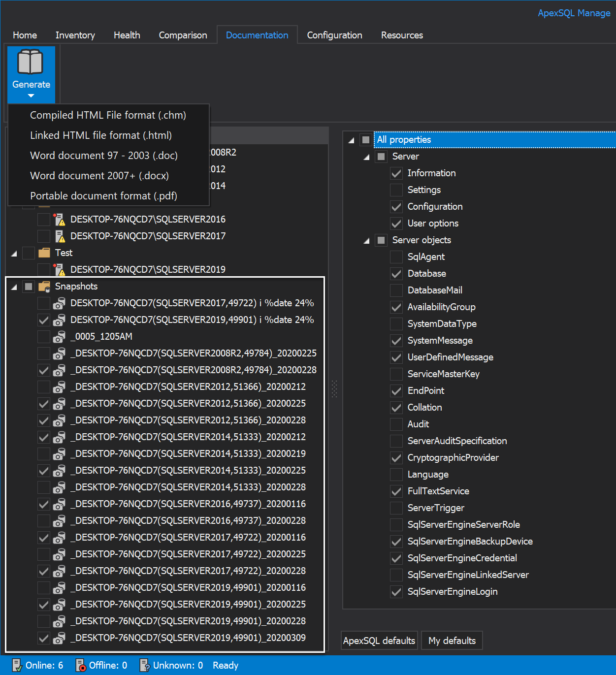This screenshot has height=675, width=616.
Task: Click snapshot icon for SQLSERVER2017,49722)_20200225
Action: (59, 554)
